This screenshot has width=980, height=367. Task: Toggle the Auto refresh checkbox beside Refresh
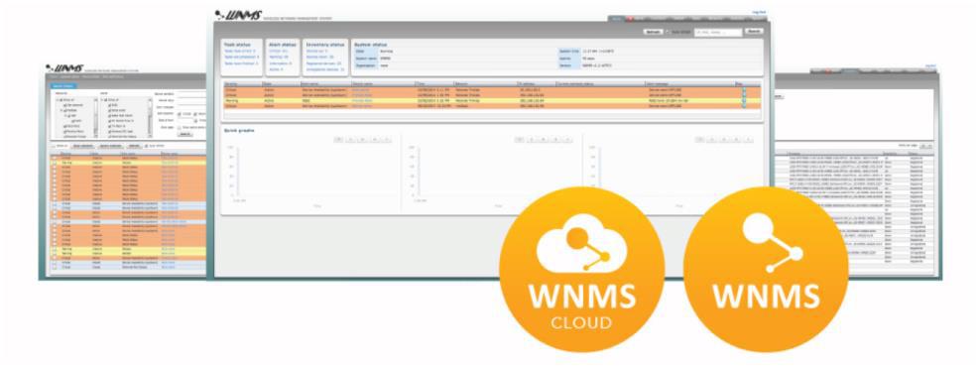pos(668,32)
